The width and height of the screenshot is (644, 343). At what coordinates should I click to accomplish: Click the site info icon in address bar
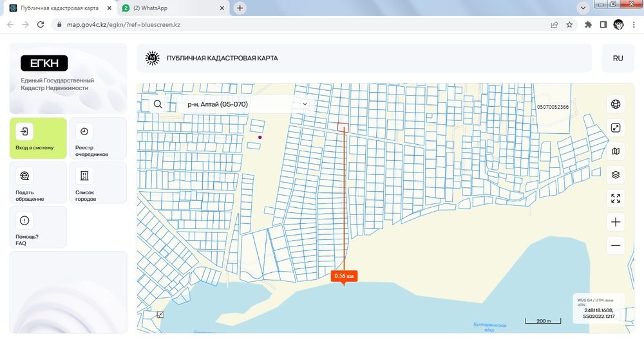59,24
